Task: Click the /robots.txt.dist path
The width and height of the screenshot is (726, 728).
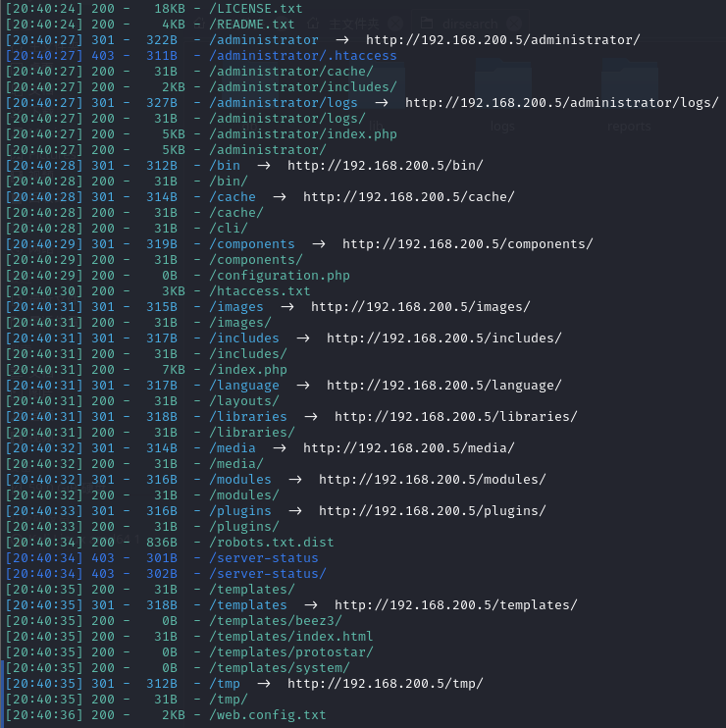Action: (272, 543)
